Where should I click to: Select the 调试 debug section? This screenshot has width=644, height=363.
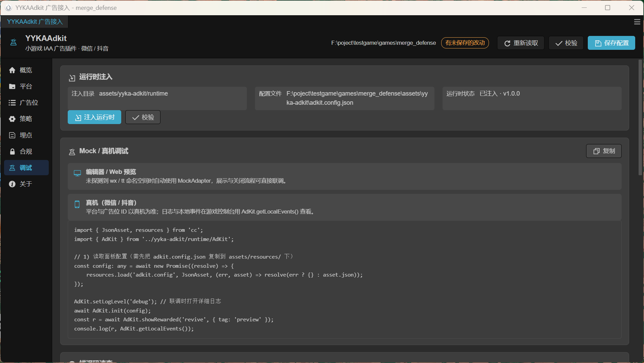[26, 168]
